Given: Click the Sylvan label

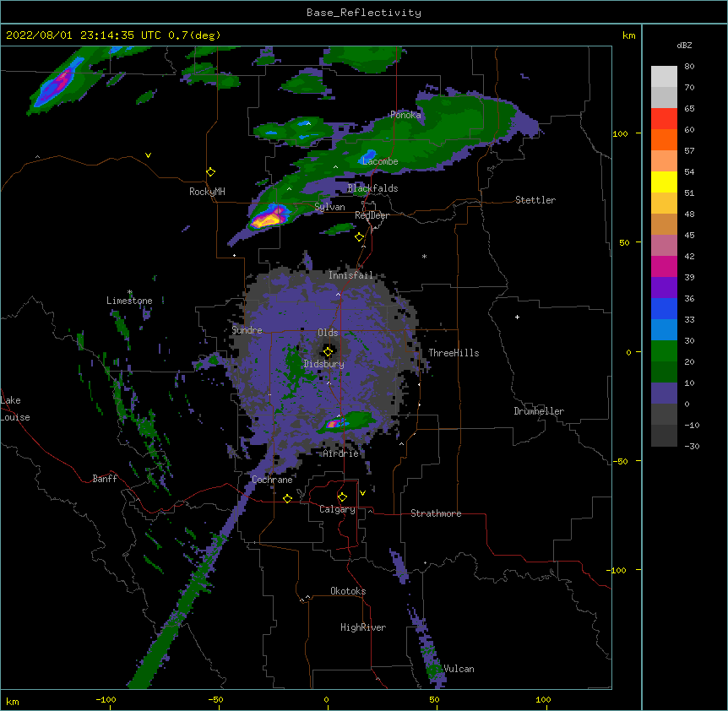Looking at the screenshot, I should click(x=329, y=207).
